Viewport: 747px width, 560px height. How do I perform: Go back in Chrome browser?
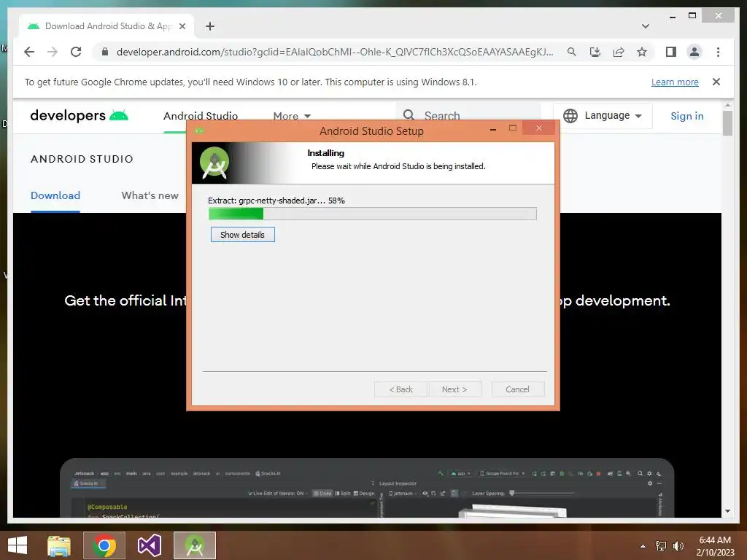[x=29, y=52]
